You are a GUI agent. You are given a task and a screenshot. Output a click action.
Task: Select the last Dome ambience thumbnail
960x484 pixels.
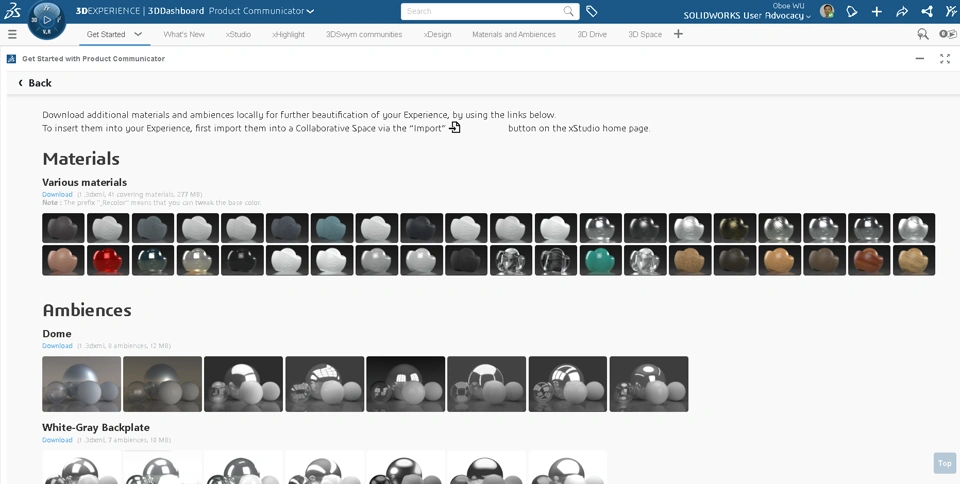point(649,384)
